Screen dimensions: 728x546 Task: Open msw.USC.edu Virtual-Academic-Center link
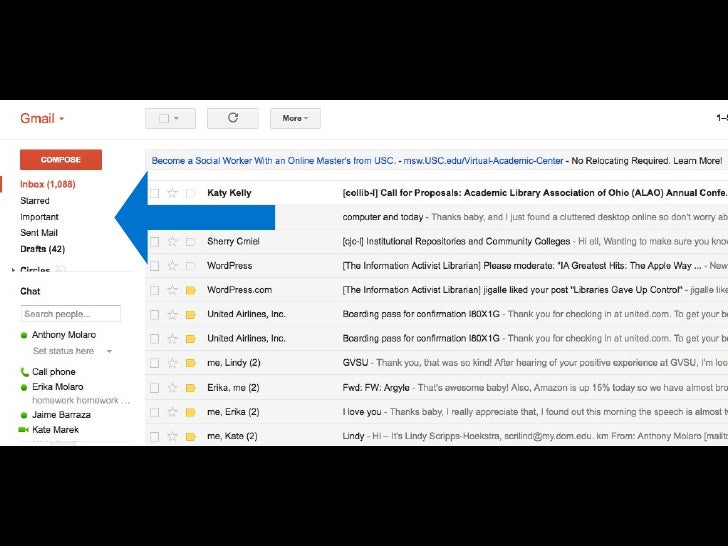(483, 161)
